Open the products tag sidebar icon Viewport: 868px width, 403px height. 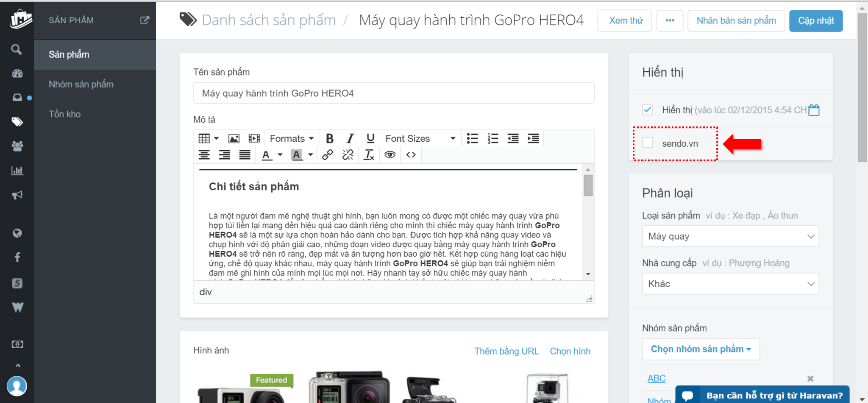[17, 122]
